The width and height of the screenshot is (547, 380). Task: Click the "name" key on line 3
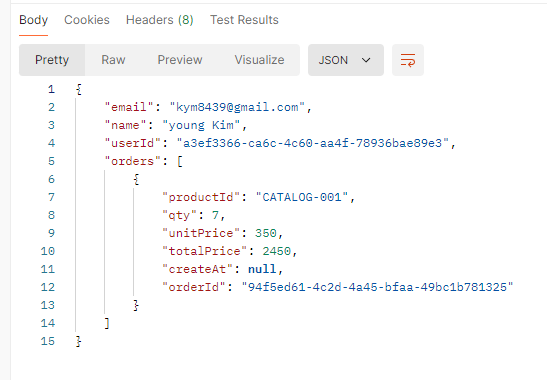tap(125, 125)
